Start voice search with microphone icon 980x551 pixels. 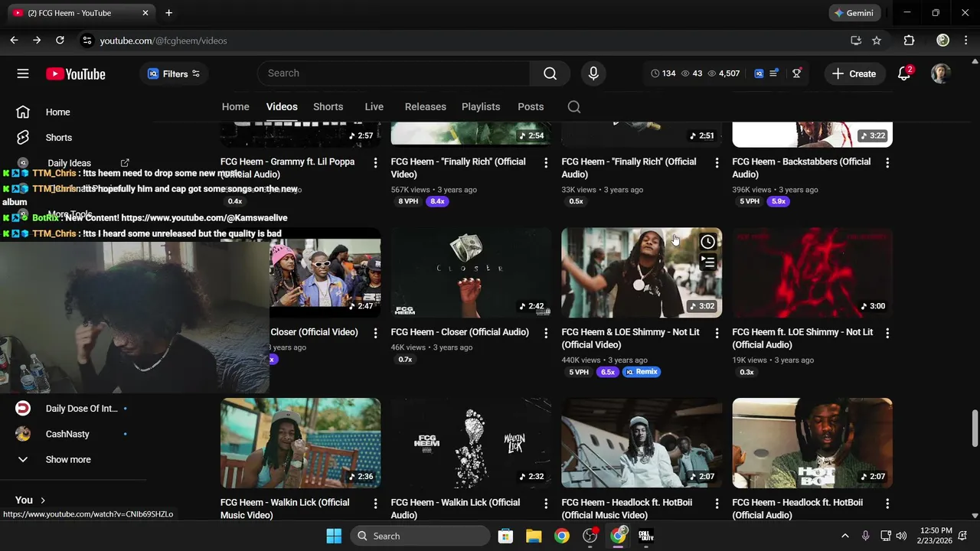(593, 73)
